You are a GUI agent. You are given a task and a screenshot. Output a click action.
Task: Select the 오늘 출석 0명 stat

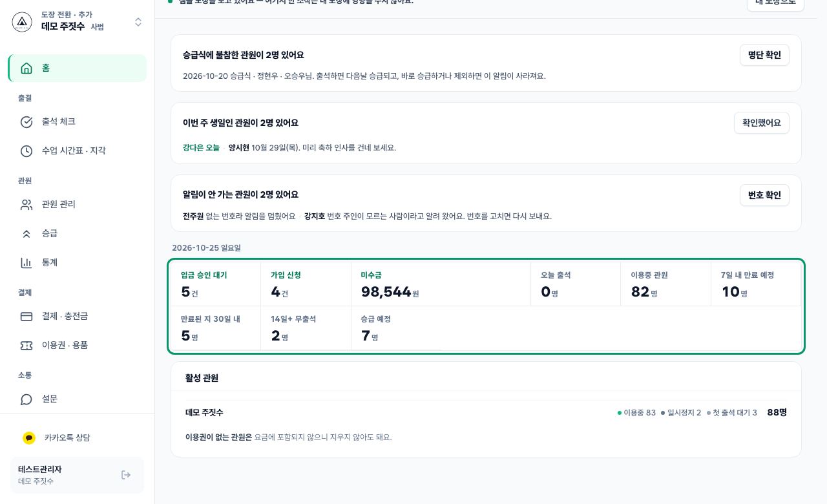(576, 284)
